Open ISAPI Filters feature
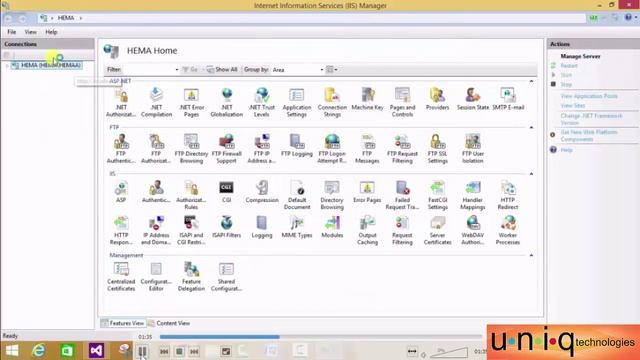Screen dimensions: 640x360 (227, 227)
